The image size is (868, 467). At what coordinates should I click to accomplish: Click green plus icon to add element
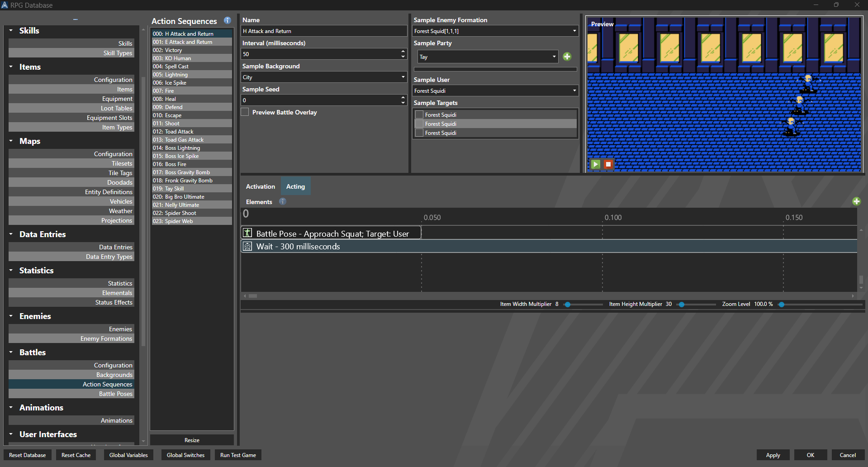(856, 201)
